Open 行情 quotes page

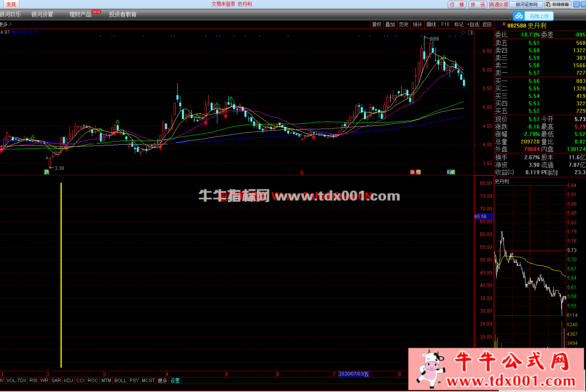coord(457,4)
